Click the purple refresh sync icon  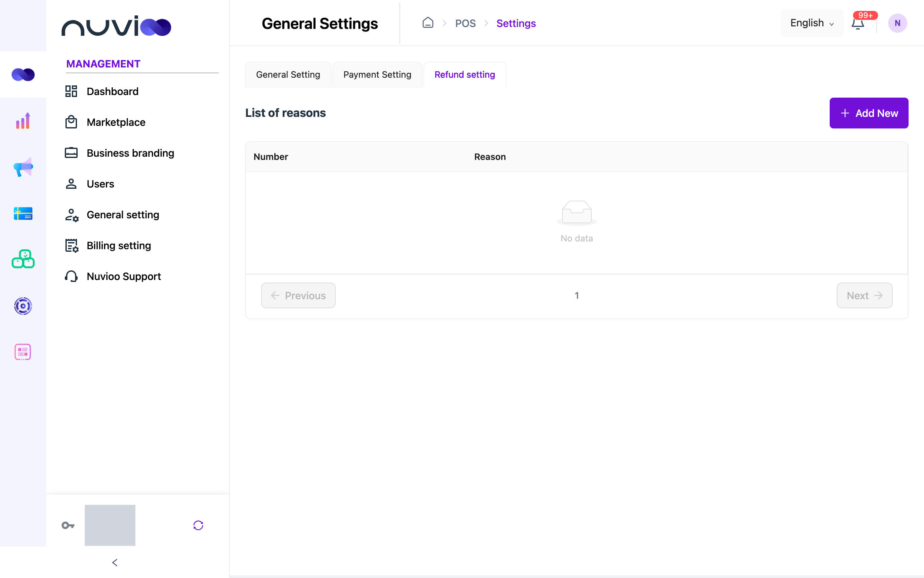pos(198,525)
